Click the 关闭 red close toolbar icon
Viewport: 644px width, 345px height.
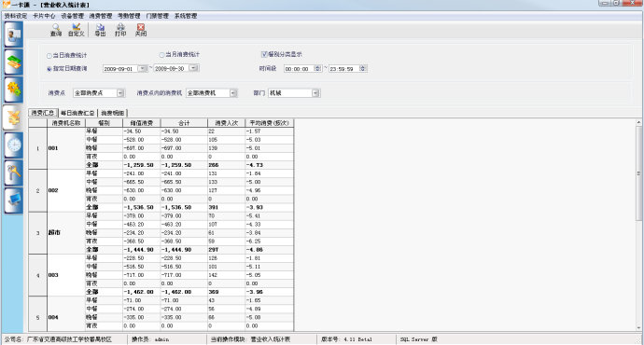[140, 30]
